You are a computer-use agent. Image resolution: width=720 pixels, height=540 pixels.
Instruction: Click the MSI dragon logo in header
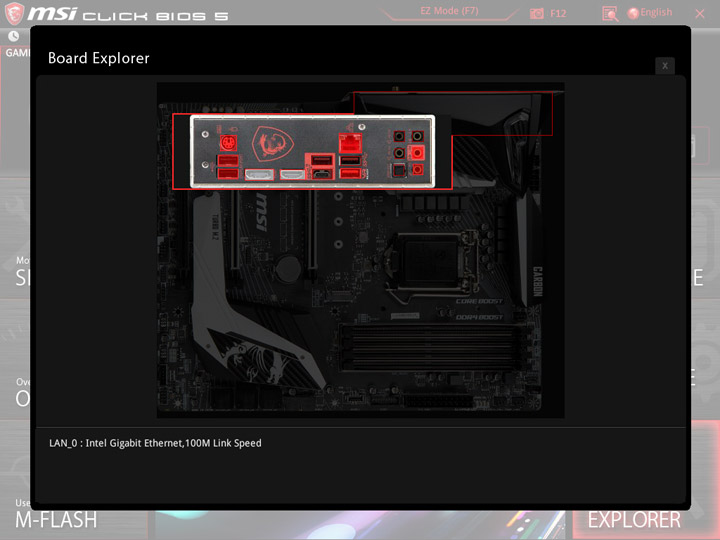(x=14, y=13)
